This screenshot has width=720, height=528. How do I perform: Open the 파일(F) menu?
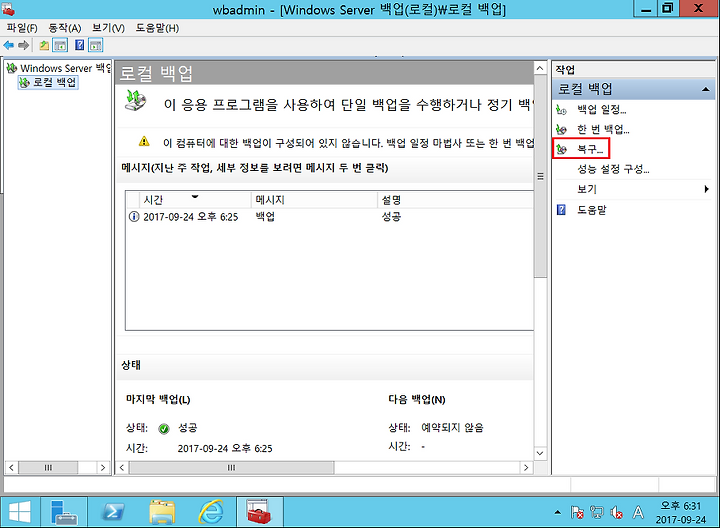[22, 28]
